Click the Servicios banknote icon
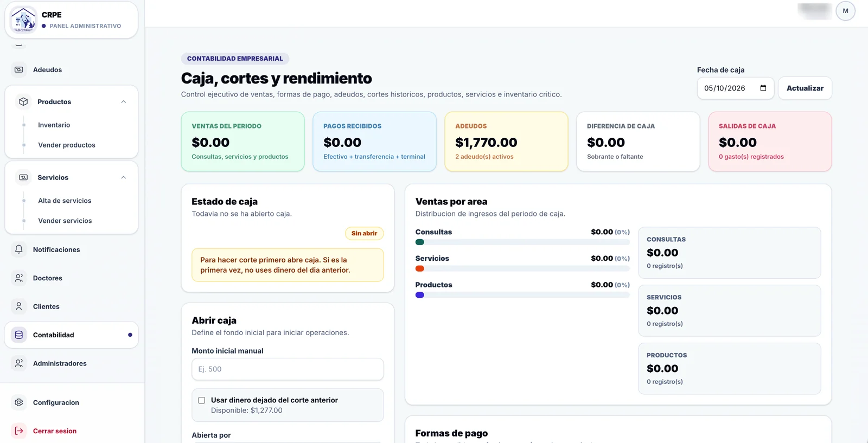The height and width of the screenshot is (443, 868). point(23,177)
